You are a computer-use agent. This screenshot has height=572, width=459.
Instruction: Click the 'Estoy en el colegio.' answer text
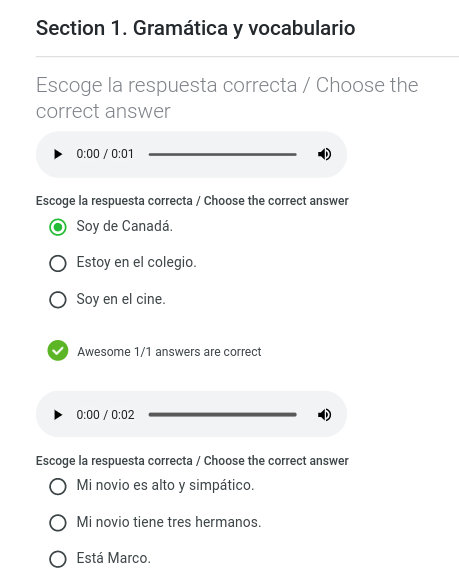[x=136, y=262]
